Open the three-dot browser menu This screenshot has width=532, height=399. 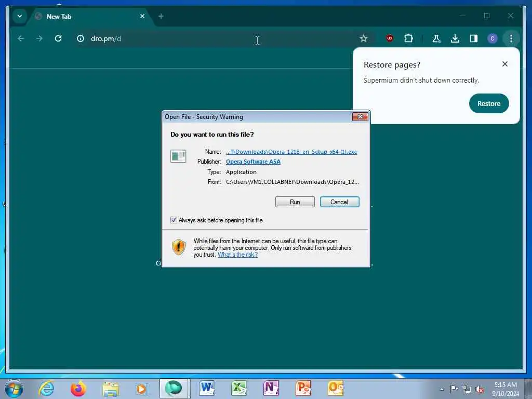coord(511,38)
